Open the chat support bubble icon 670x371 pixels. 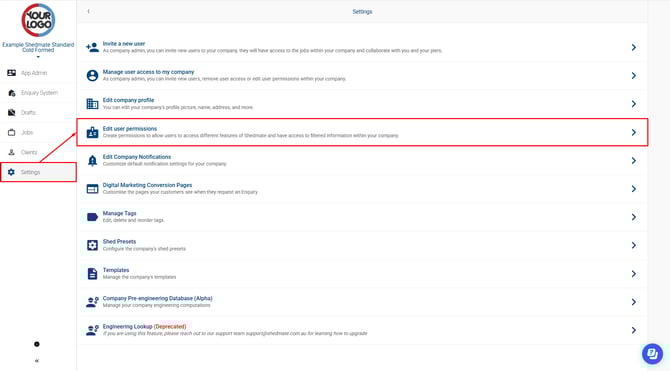tap(652, 353)
